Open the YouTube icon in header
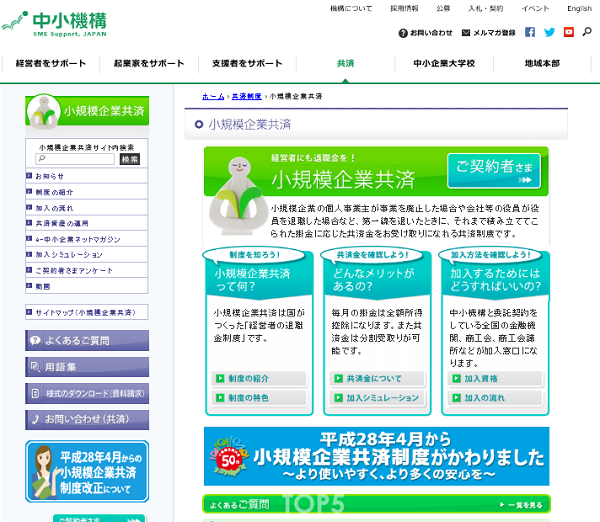Screen dimensions: 600x522 (x=569, y=32)
